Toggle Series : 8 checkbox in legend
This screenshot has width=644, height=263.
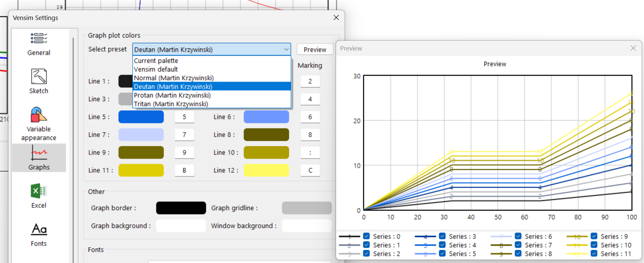click(x=518, y=253)
